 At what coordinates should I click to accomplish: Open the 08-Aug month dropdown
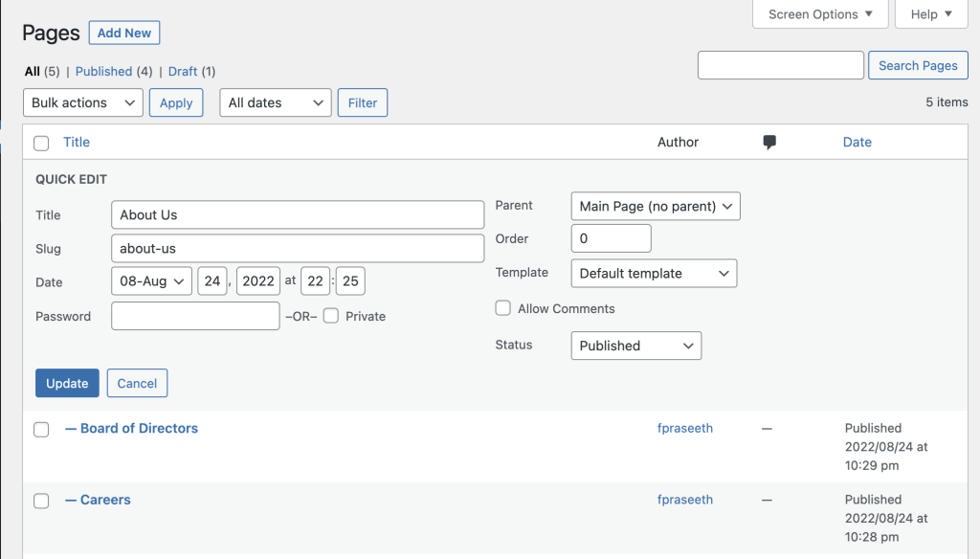151,280
